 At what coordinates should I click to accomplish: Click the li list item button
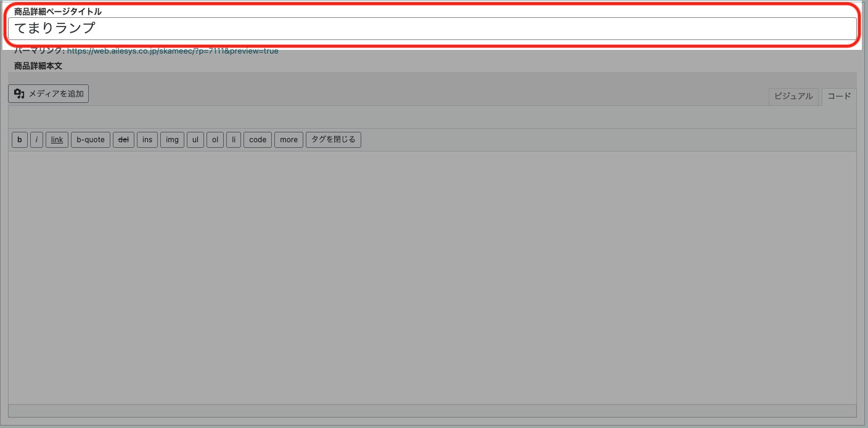(234, 140)
